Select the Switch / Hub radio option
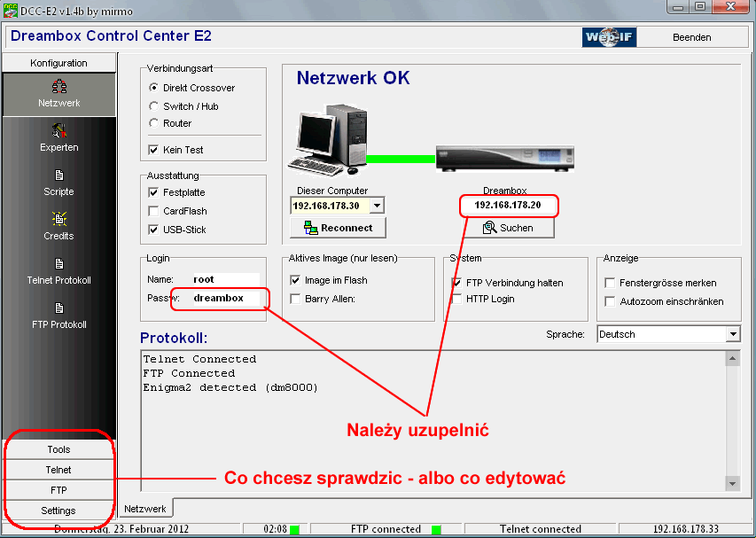756x538 pixels. [x=154, y=106]
